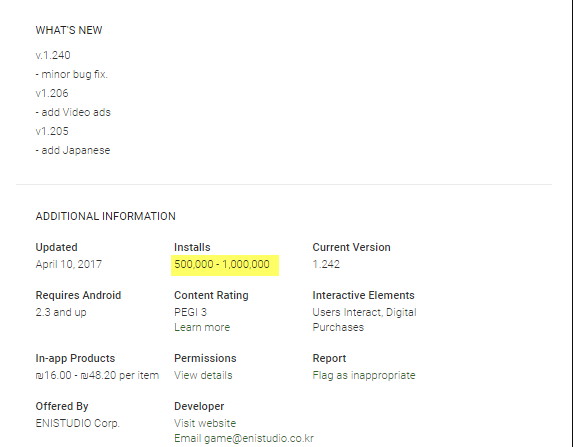This screenshot has width=573, height=447.
Task: Click the minor bug fix changelog line
Action: [72, 74]
